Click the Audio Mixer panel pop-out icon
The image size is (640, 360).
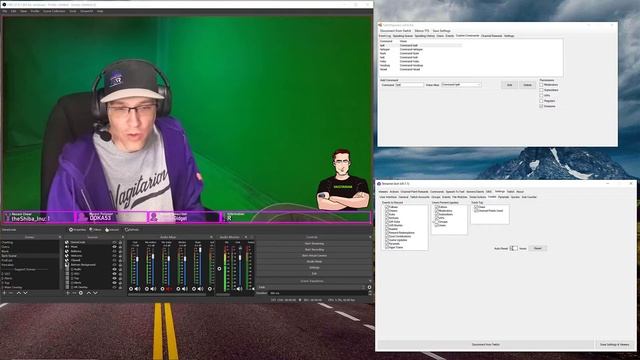pyautogui.click(x=211, y=237)
